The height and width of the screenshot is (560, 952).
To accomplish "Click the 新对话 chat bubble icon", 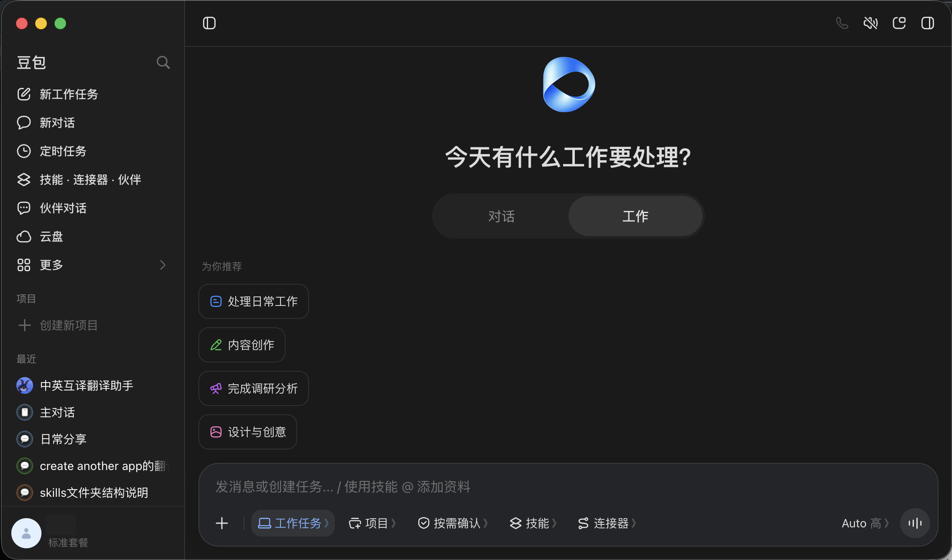I will (x=24, y=123).
